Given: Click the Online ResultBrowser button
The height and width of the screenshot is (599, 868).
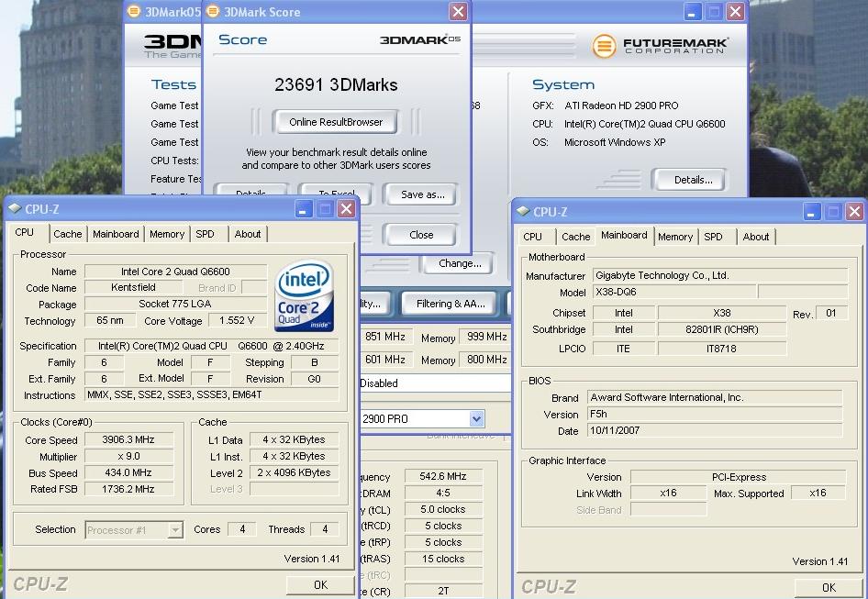Looking at the screenshot, I should [x=336, y=122].
